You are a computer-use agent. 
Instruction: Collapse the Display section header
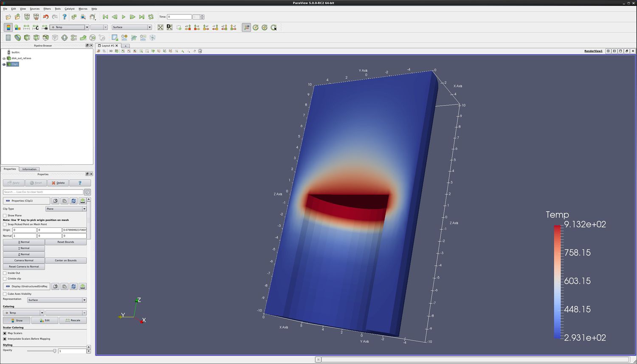[26, 286]
